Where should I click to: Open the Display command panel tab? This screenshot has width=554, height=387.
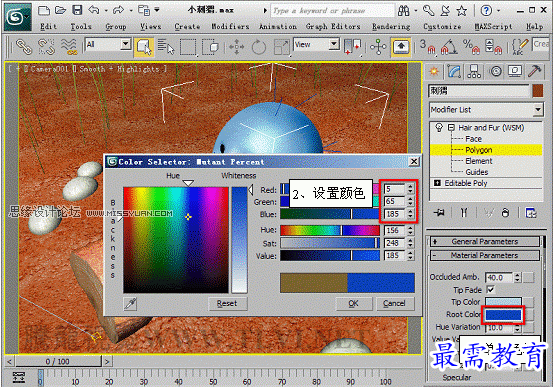pos(515,72)
